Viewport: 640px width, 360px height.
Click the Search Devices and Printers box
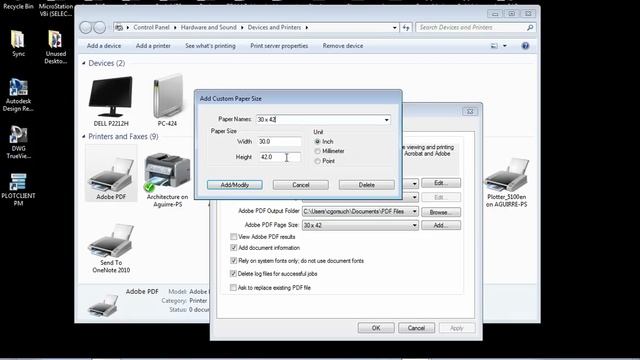tap(476, 27)
